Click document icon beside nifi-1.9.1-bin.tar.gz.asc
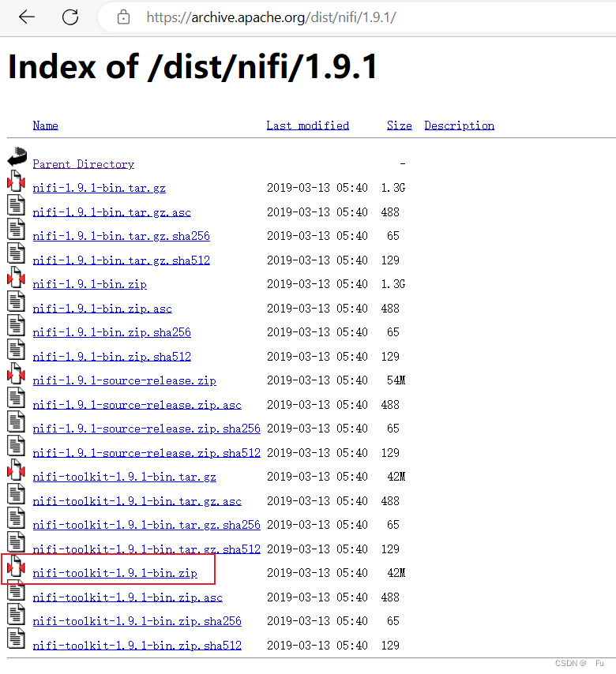Screen dimensions: 616x674 click(x=16, y=204)
